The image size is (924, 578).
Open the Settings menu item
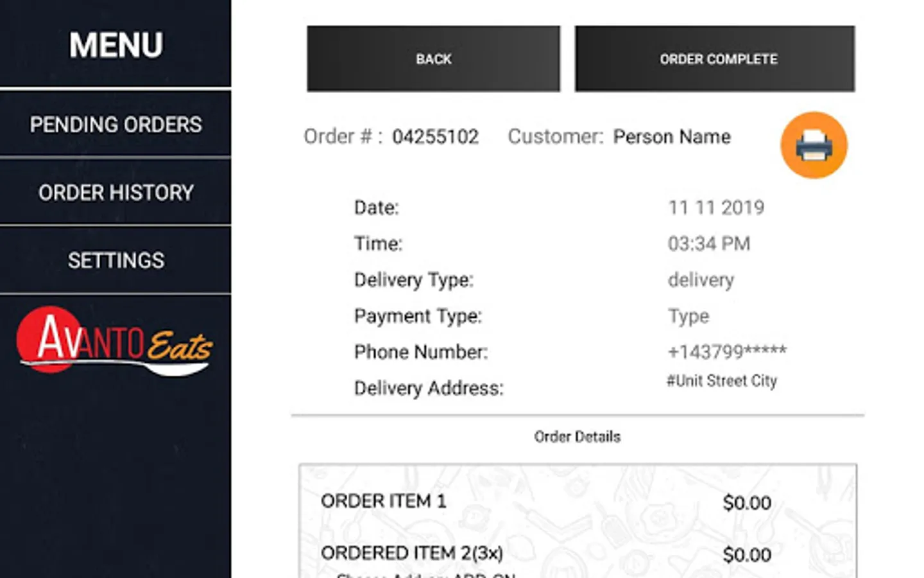click(x=116, y=261)
